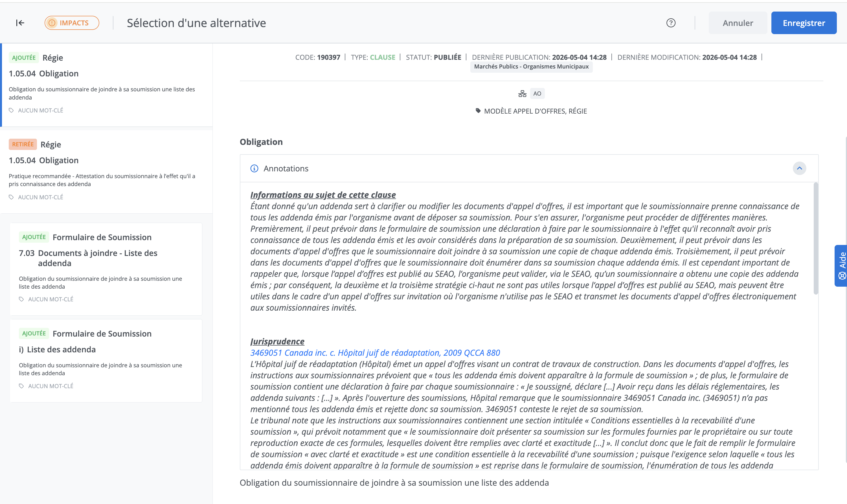Click the hierarchy icon next to AO
Image resolution: width=847 pixels, height=504 pixels.
coord(522,94)
